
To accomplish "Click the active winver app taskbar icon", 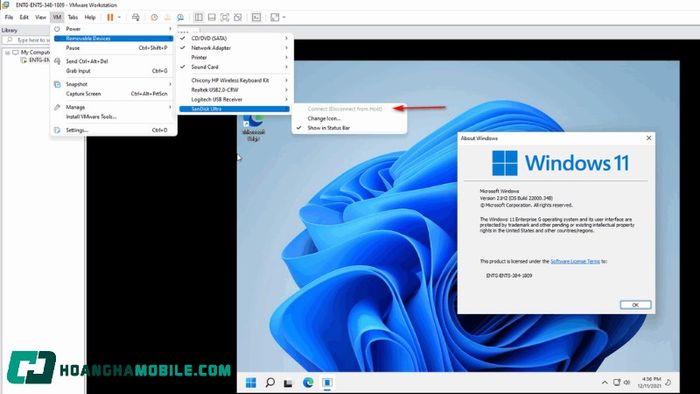I will [x=327, y=383].
